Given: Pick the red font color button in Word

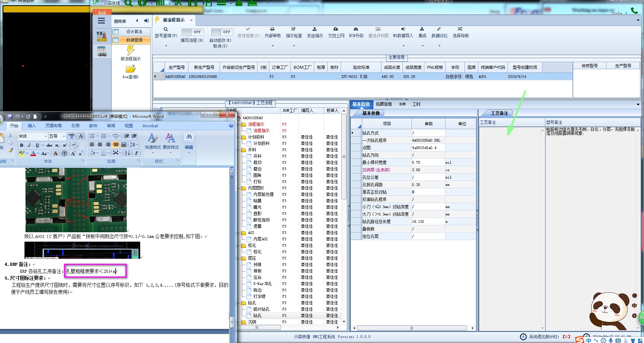Looking at the screenshot, I should 33,153.
